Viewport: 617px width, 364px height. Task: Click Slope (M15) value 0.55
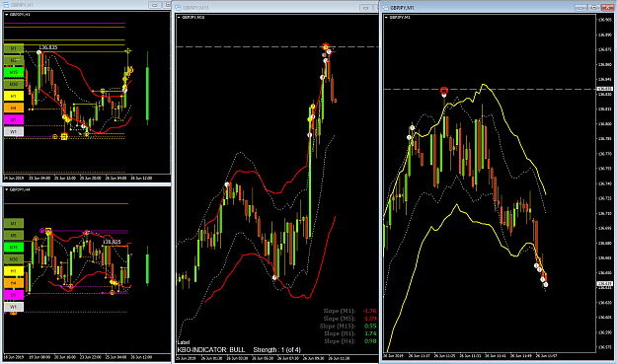[370, 326]
